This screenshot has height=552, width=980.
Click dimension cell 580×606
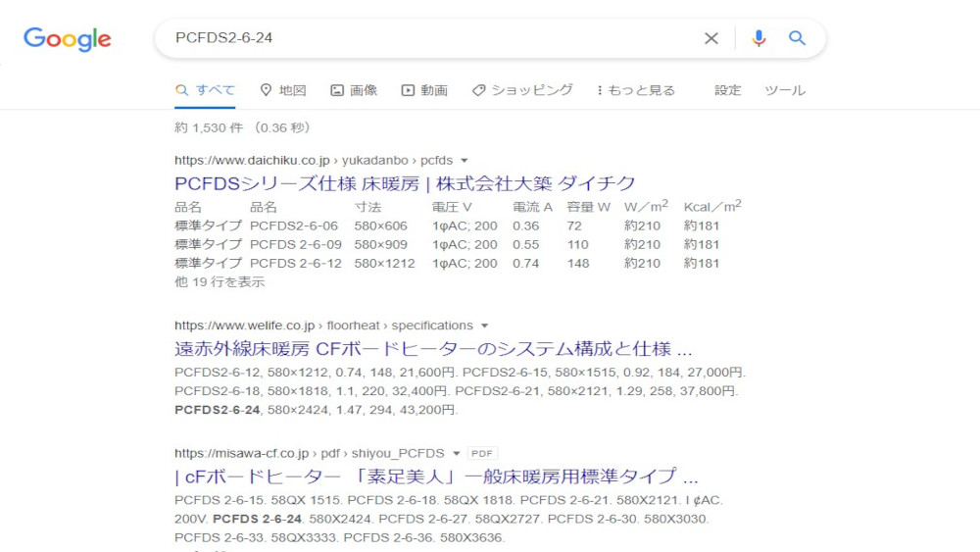coord(380,226)
